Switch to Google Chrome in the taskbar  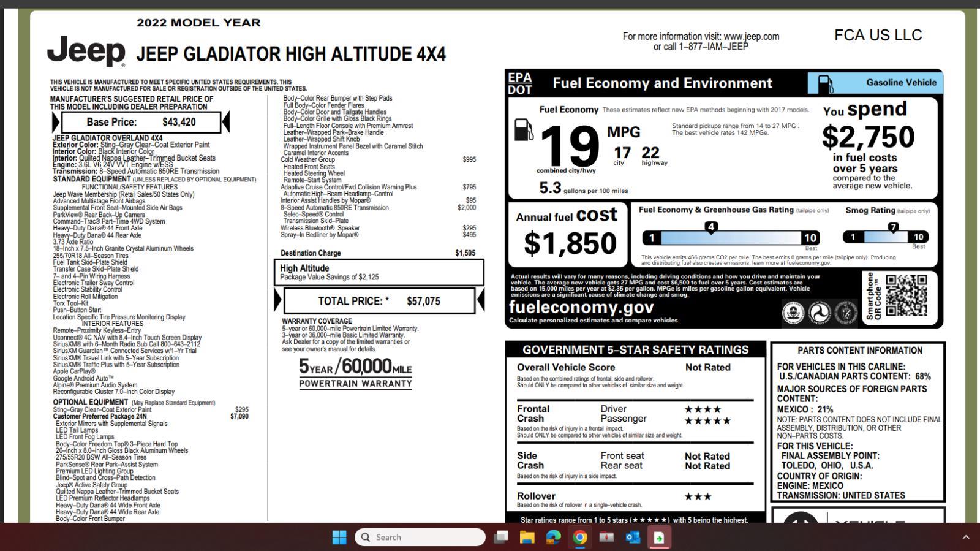point(580,538)
